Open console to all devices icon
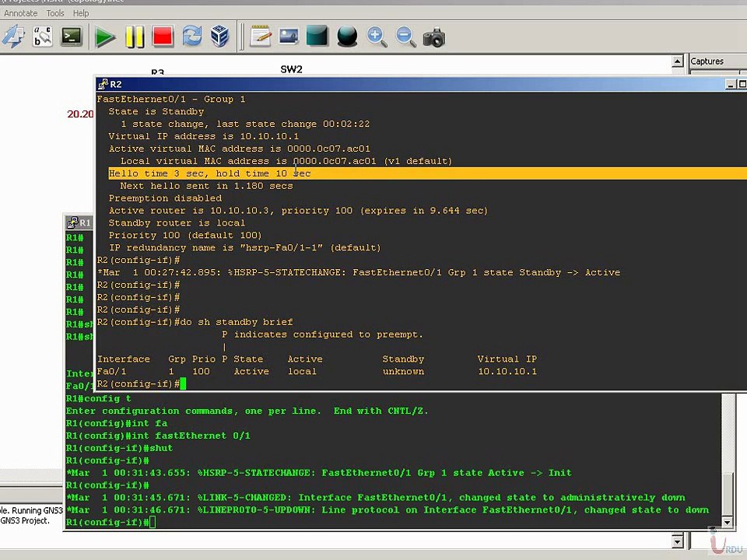 (72, 37)
